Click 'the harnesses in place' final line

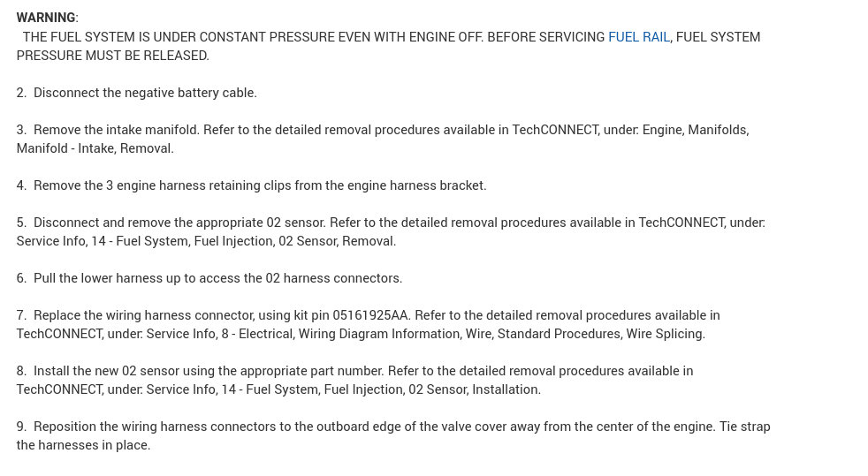point(83,445)
